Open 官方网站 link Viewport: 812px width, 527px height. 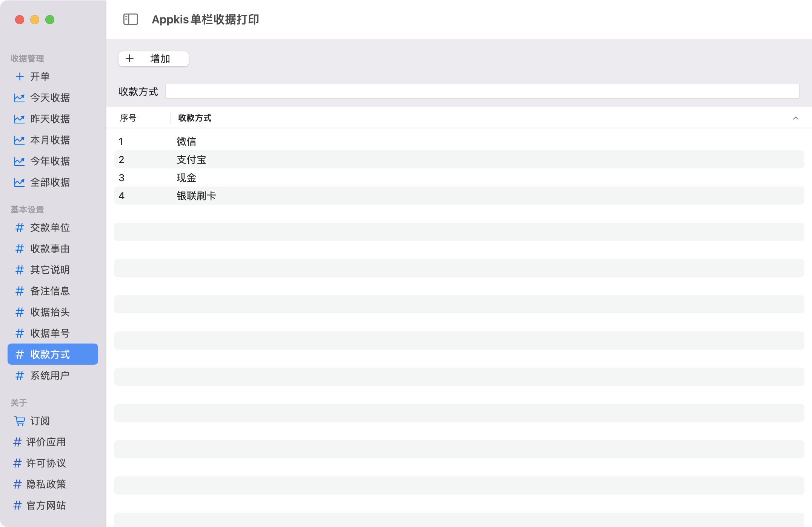point(53,505)
